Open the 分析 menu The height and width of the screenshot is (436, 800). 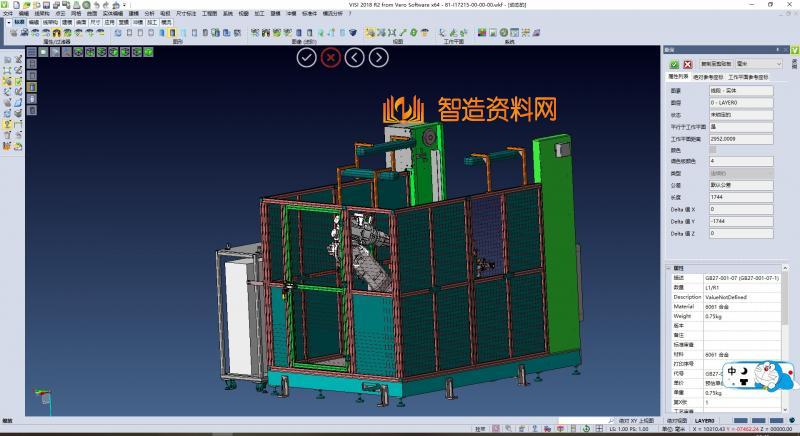pyautogui.click(x=149, y=14)
